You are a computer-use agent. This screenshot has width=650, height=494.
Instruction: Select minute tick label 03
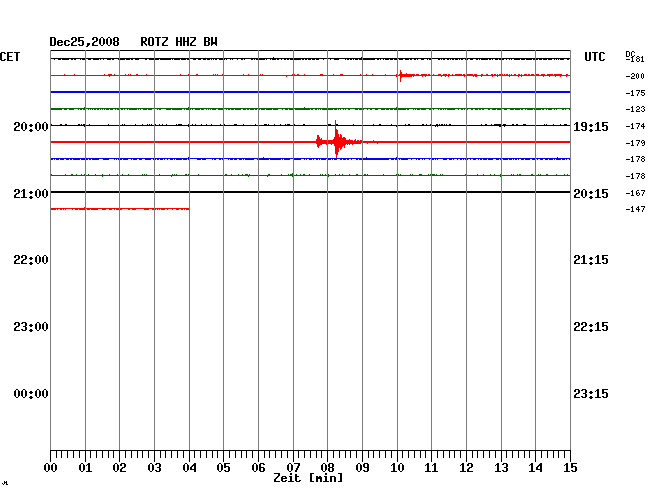[154, 468]
